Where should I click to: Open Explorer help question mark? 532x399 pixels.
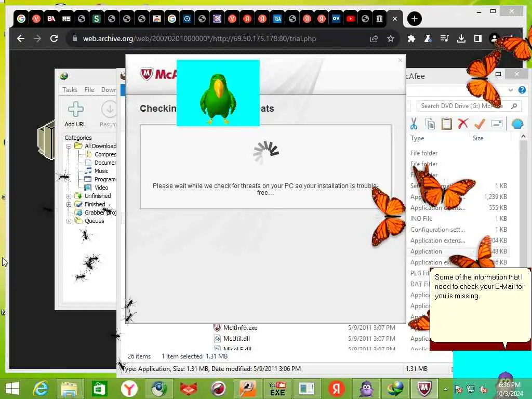(522, 90)
